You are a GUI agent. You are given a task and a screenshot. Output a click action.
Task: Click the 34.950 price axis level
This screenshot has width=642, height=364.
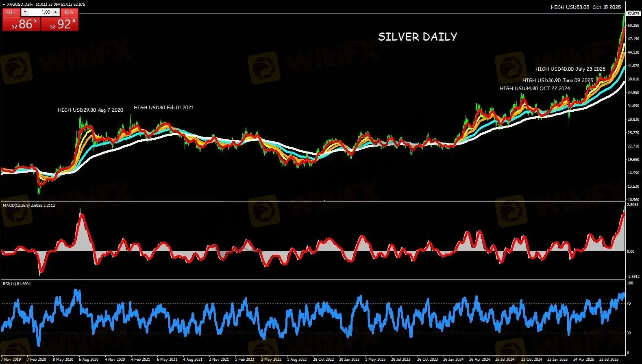pyautogui.click(x=633, y=93)
